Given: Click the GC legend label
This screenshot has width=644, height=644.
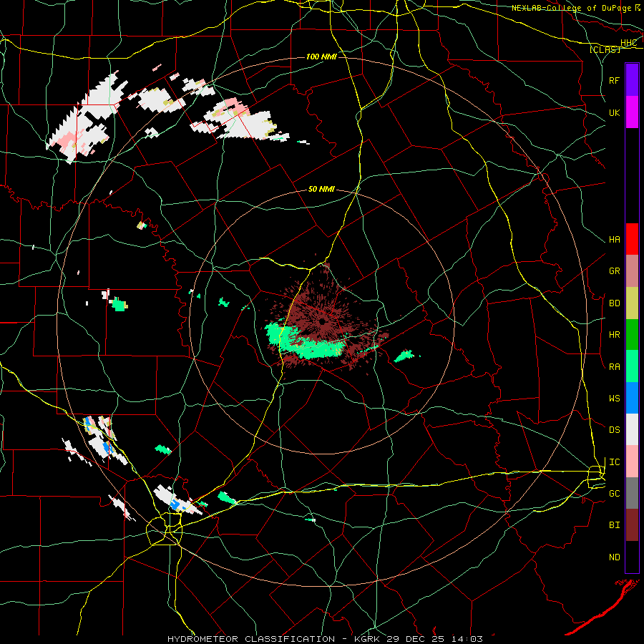Looking at the screenshot, I should point(614,494).
